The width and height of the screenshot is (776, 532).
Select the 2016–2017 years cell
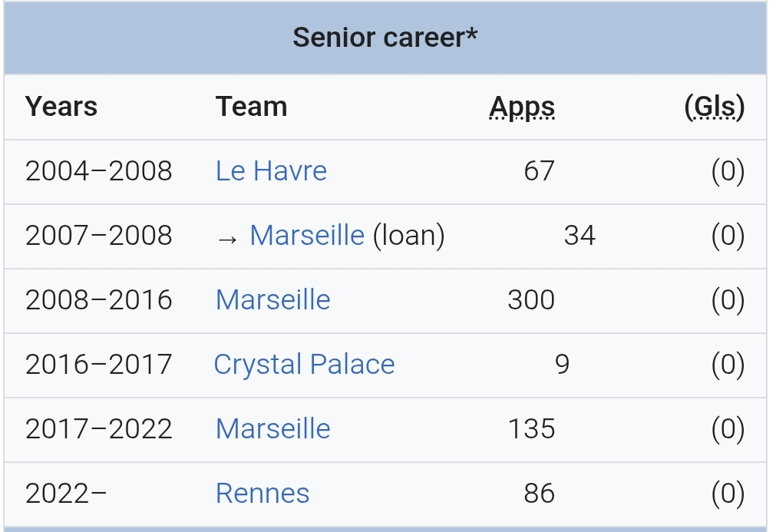98,365
